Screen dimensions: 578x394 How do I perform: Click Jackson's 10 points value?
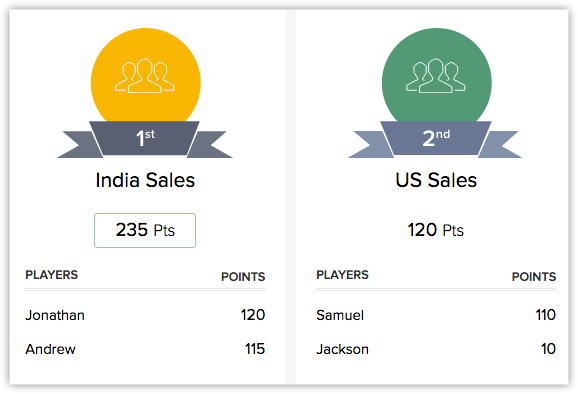point(549,349)
